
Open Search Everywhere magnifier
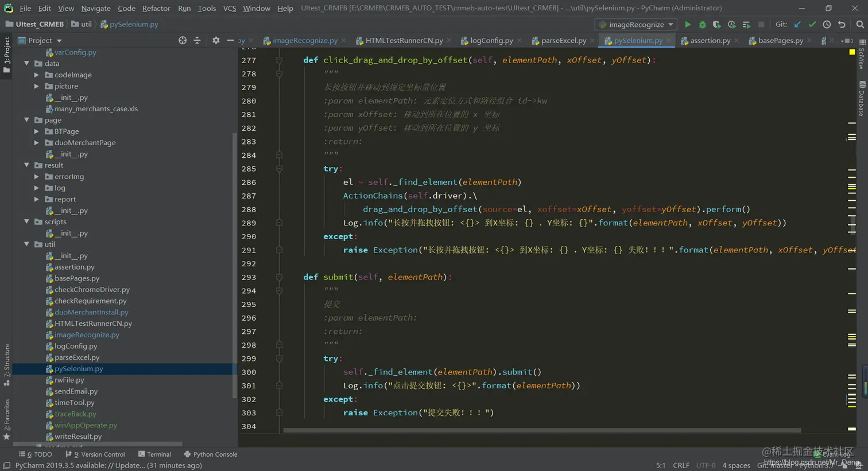[x=859, y=25]
